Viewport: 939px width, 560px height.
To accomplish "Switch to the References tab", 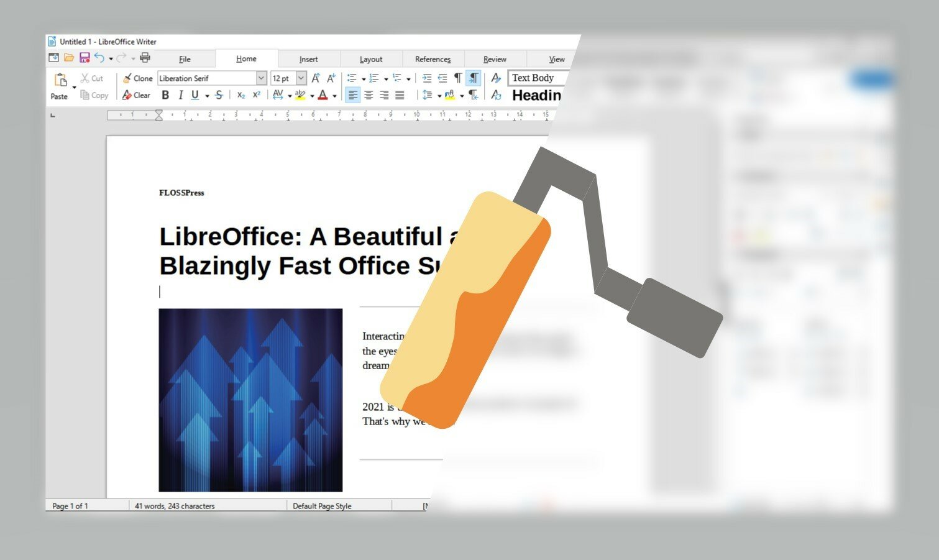I will pos(433,59).
